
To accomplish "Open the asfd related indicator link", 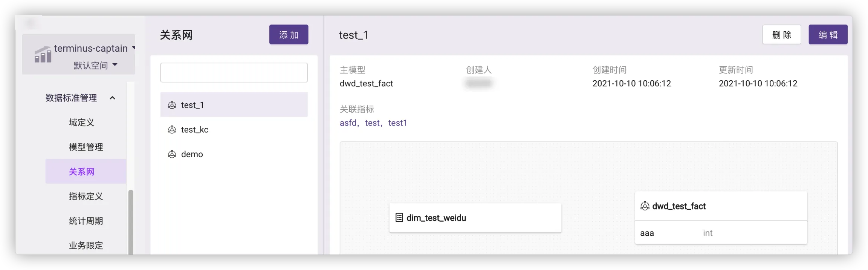I will tap(348, 123).
